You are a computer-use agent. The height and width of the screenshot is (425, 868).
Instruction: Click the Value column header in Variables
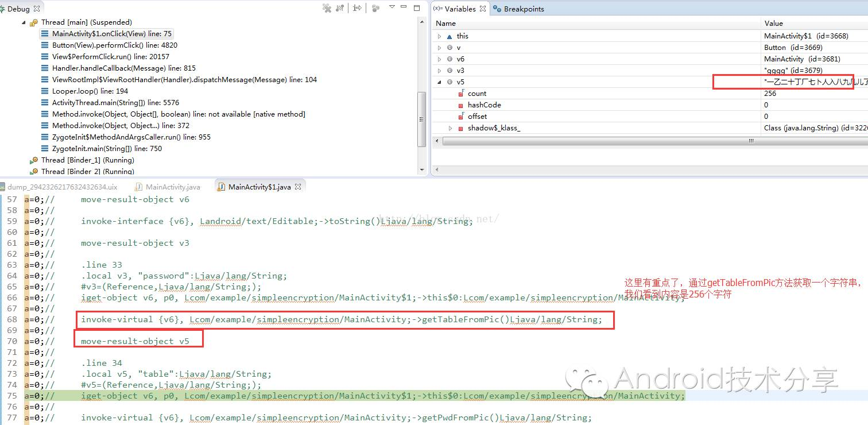click(x=815, y=24)
